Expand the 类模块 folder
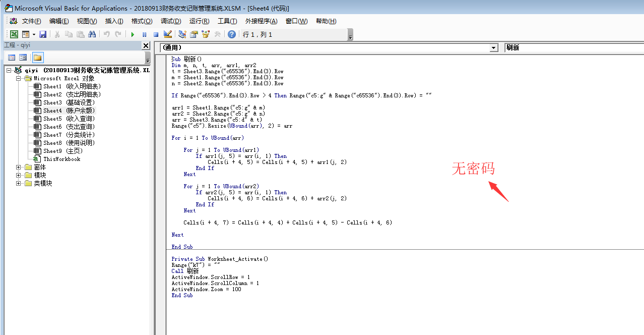 18,183
